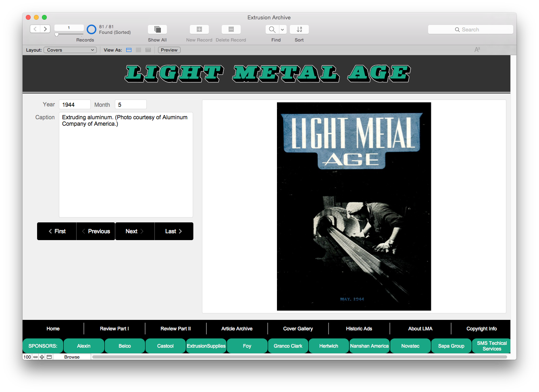The image size is (539, 392).
Task: Toggle the status toolbar icon at bottom
Action: coord(49,357)
